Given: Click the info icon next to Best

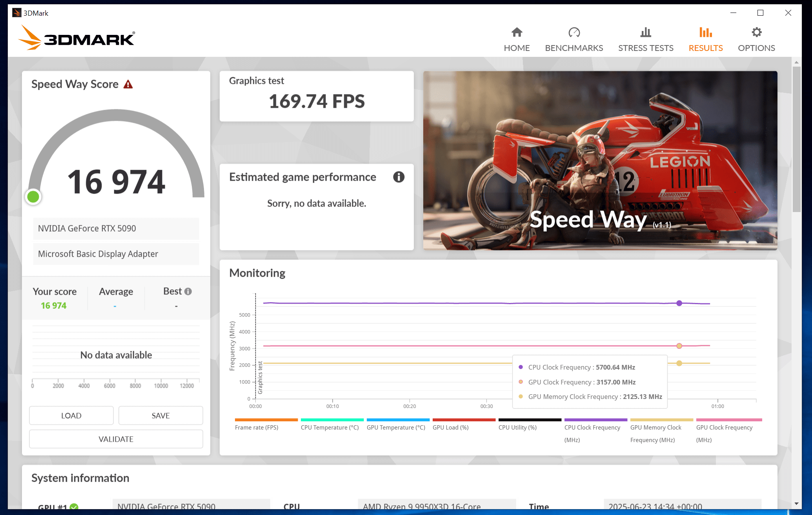Looking at the screenshot, I should click(x=188, y=292).
